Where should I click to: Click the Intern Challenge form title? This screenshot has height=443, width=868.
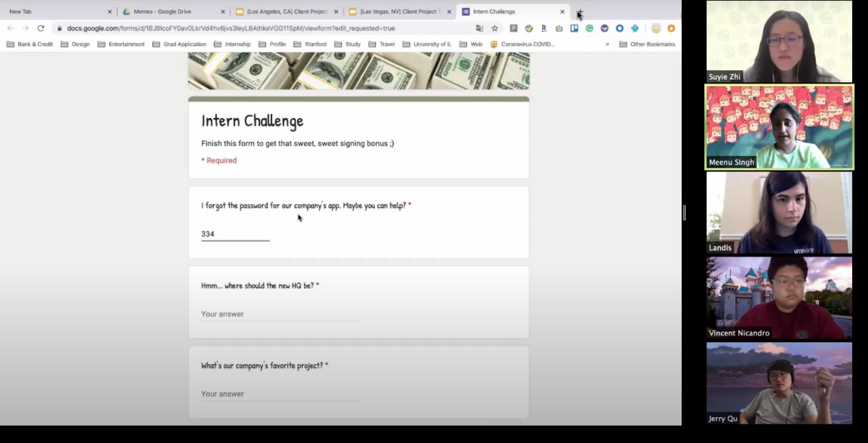tap(252, 121)
